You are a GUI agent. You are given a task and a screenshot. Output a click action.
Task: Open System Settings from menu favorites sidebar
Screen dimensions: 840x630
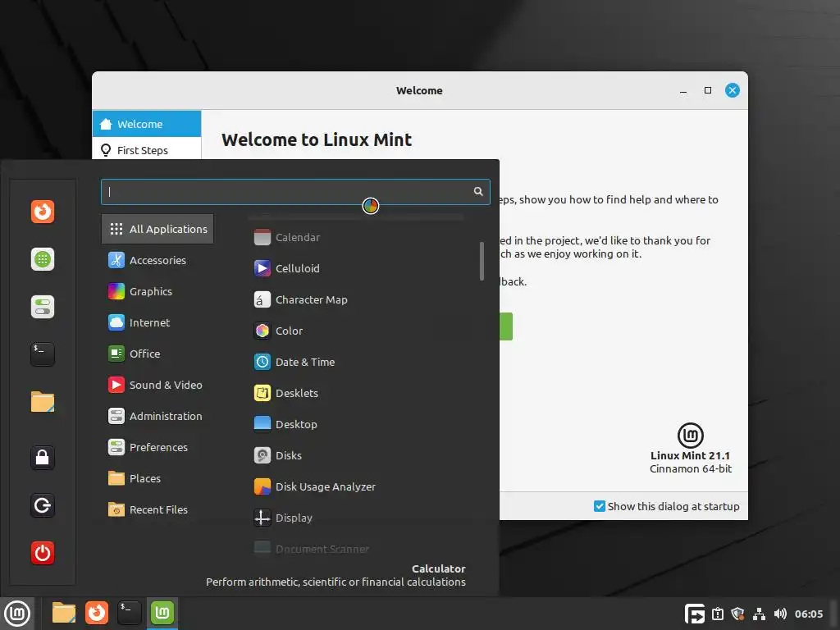[x=43, y=307]
